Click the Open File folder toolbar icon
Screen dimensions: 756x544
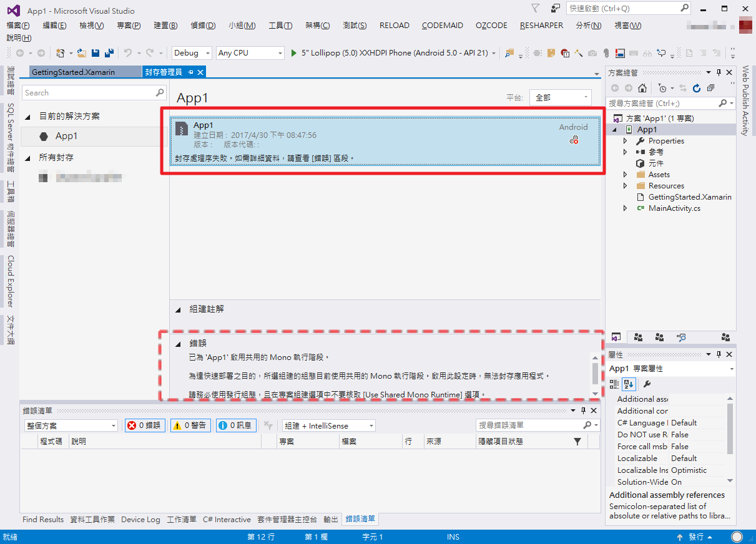[x=81, y=53]
